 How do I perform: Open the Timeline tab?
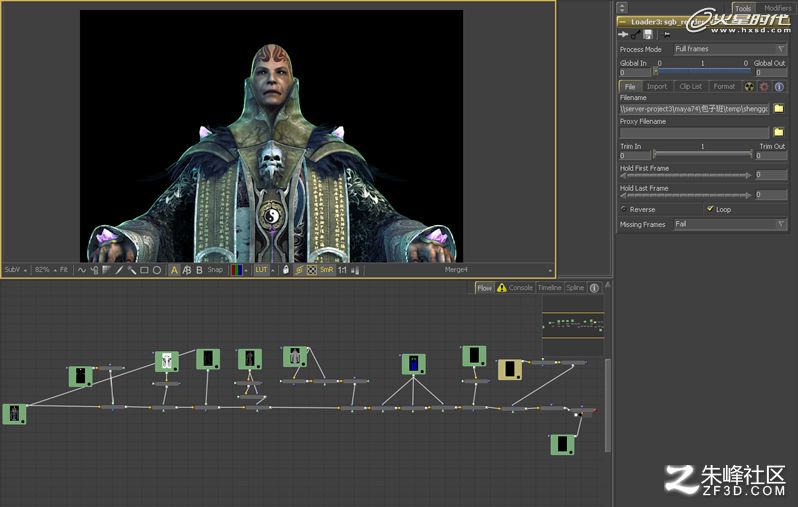pos(550,288)
